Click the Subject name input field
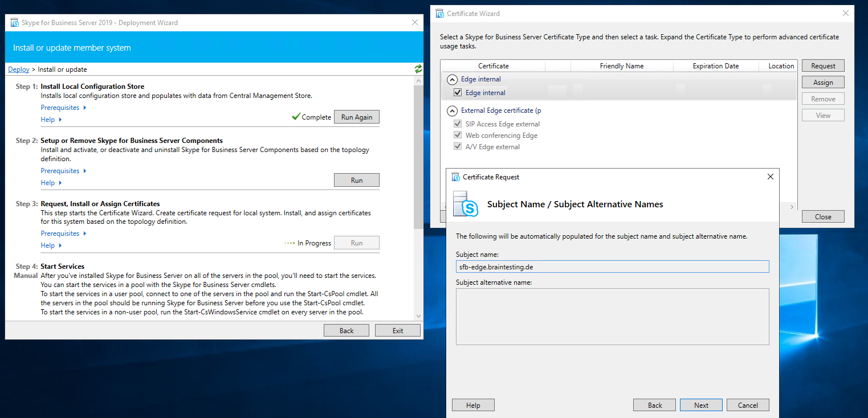This screenshot has width=868, height=418. point(612,267)
